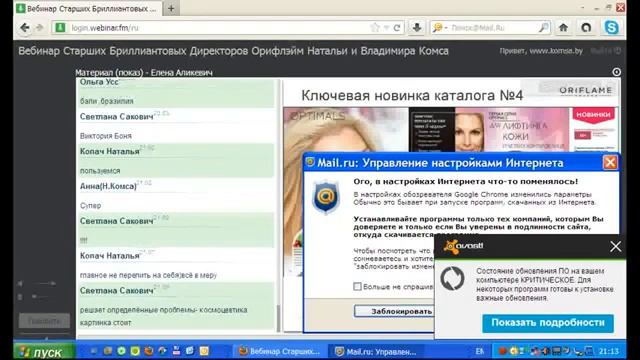The image size is (640, 360).
Task: Click the circular icon beside the material panel header
Action: 616,72
